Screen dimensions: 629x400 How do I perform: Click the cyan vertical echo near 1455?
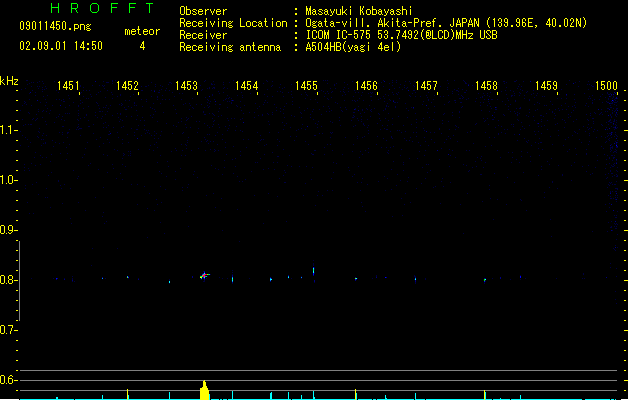click(x=314, y=271)
